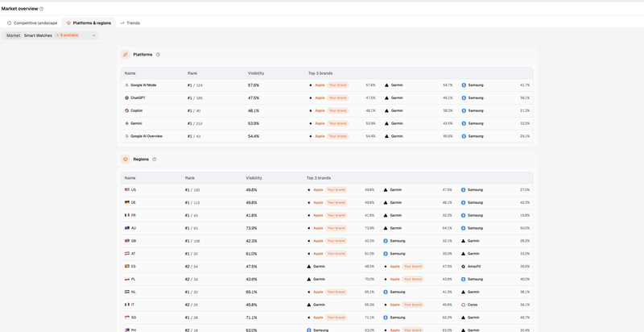Screen dimensions: 644x332
Task: Click the AT flag icon
Action: click(127, 254)
